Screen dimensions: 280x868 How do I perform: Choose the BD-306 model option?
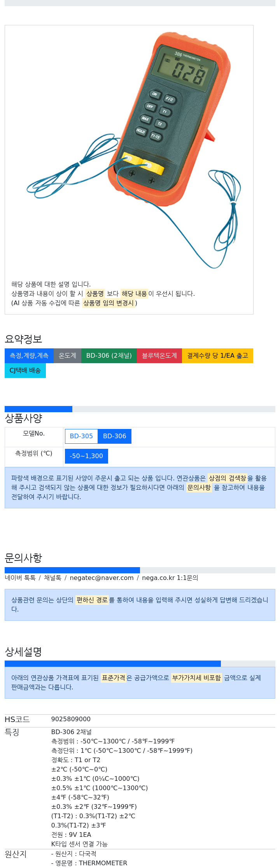(115, 436)
